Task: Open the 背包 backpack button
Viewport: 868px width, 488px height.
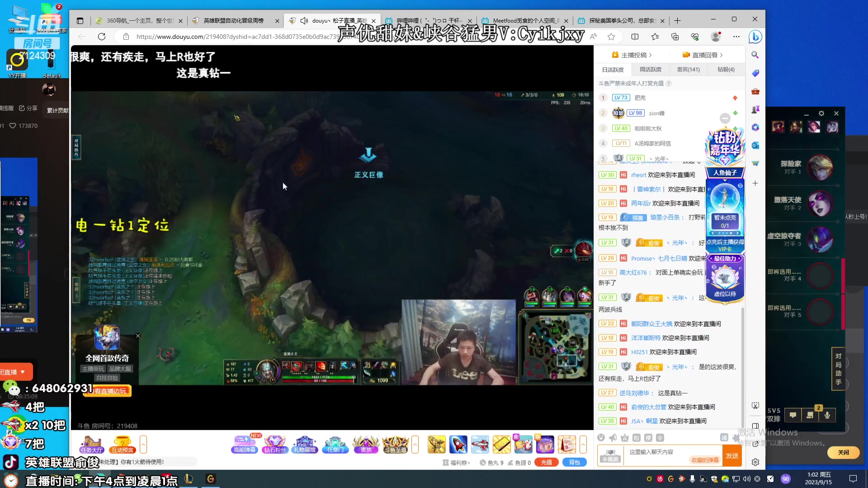Action: [x=575, y=462]
